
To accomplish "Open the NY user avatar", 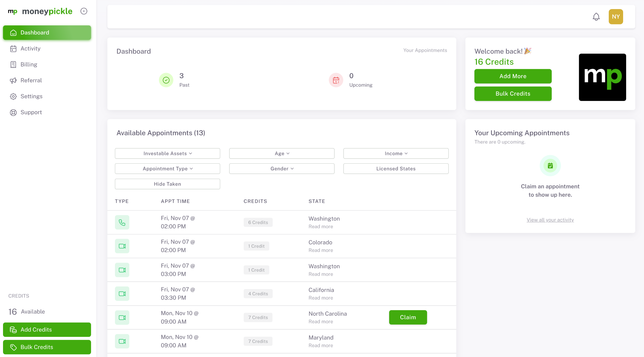I will pos(616,17).
